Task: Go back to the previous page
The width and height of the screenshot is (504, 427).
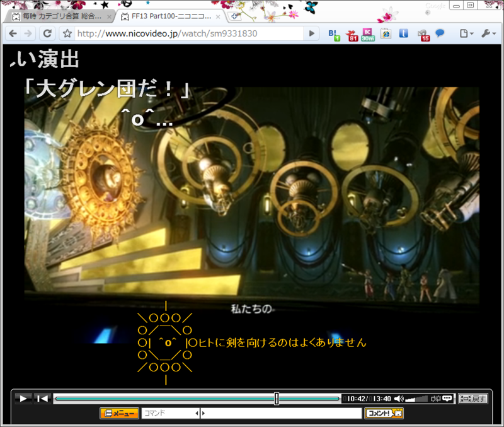Action: [x=13, y=33]
